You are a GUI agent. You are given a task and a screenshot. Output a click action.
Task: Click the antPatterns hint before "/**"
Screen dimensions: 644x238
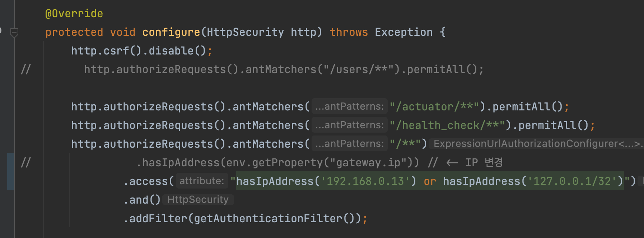(x=349, y=144)
